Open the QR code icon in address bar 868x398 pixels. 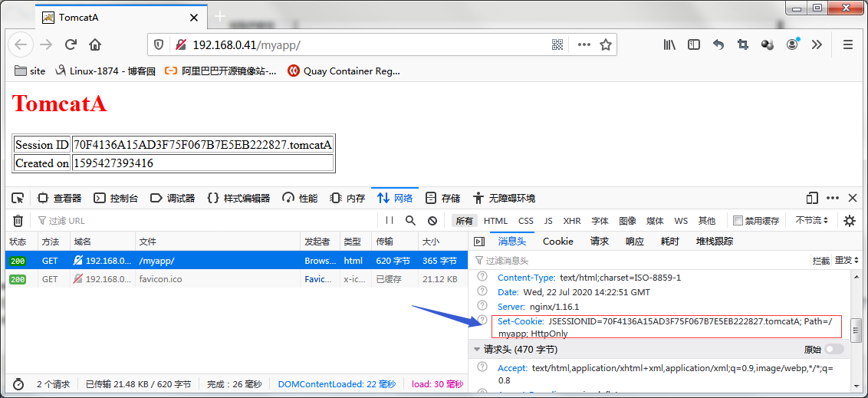coord(557,44)
